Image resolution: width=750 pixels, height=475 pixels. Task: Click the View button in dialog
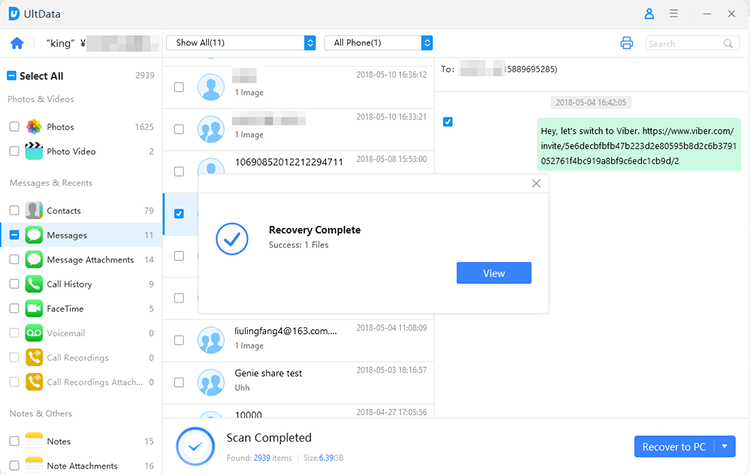(x=494, y=273)
